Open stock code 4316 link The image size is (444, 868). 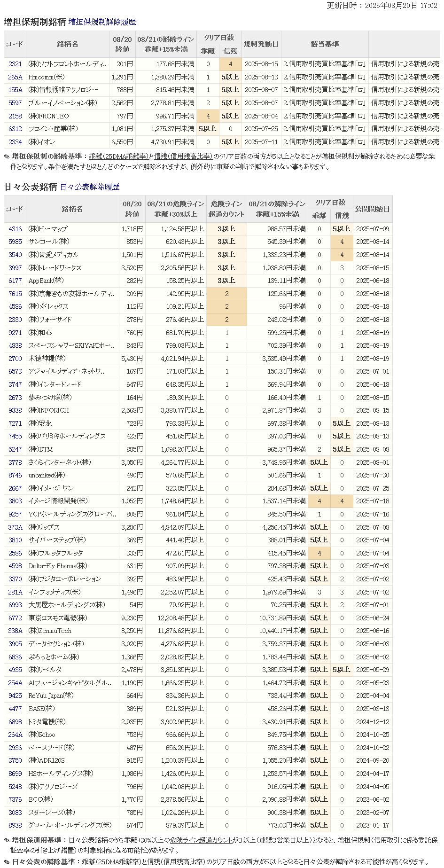[x=15, y=229]
